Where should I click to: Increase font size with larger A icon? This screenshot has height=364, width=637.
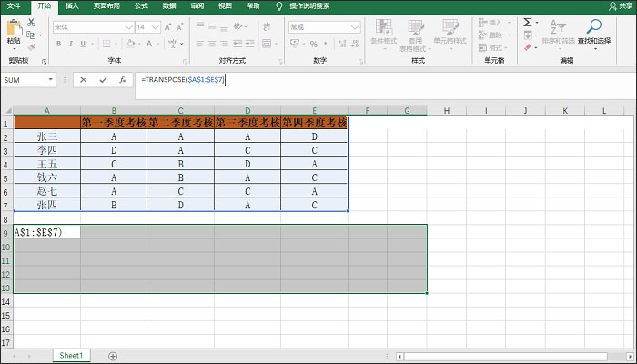pos(167,27)
